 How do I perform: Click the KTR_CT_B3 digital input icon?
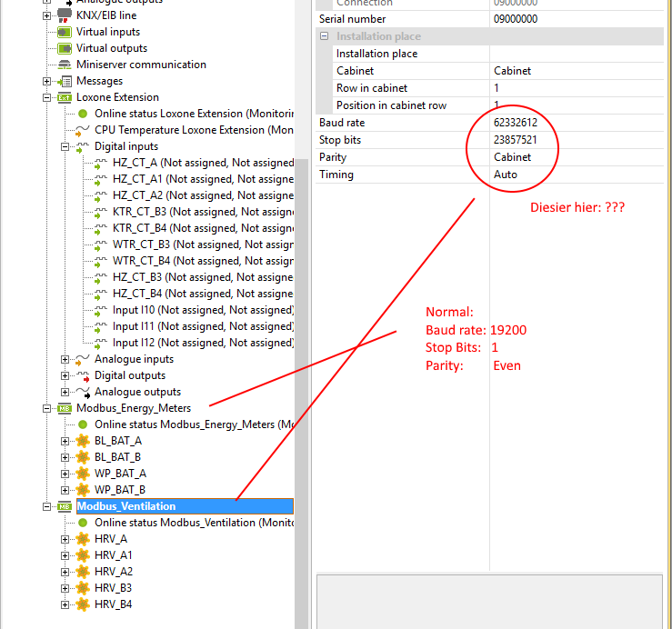tap(100, 213)
